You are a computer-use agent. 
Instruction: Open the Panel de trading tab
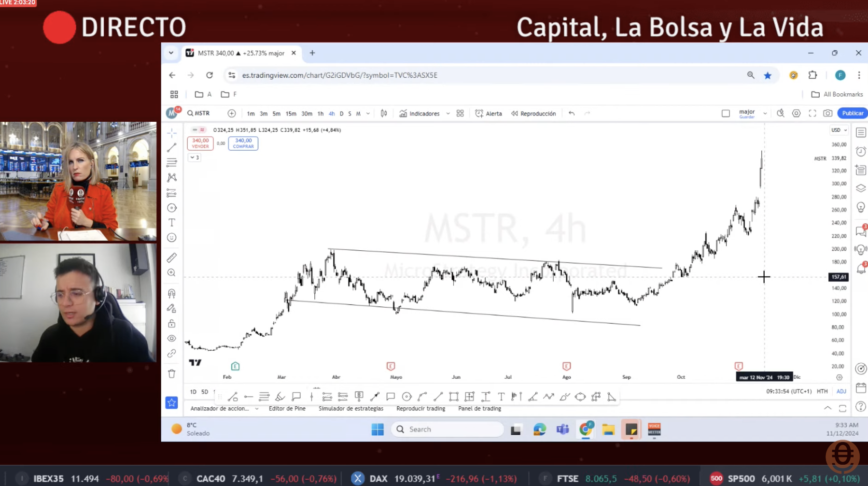pos(479,409)
